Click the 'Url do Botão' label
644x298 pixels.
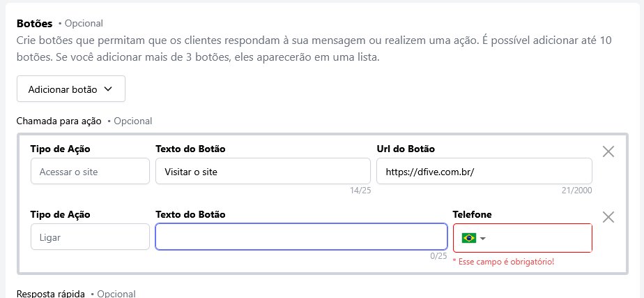click(x=406, y=149)
